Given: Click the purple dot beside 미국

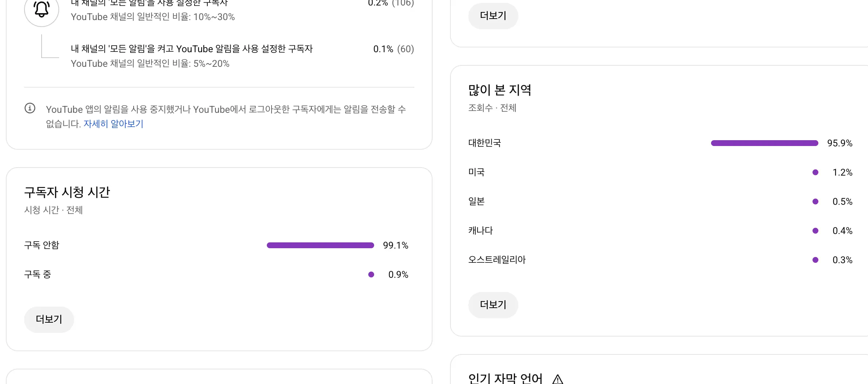Looking at the screenshot, I should point(815,172).
